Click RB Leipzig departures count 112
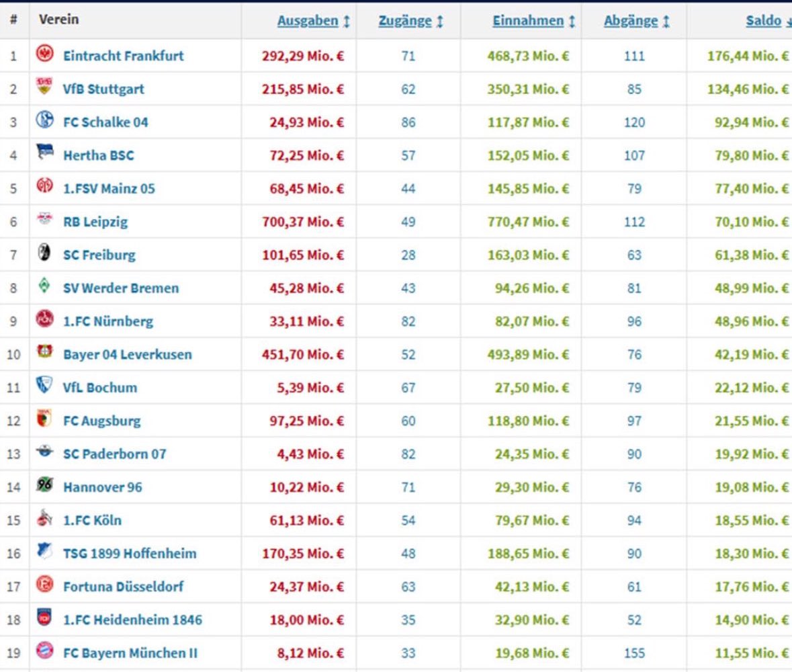This screenshot has height=672, width=792. (634, 222)
